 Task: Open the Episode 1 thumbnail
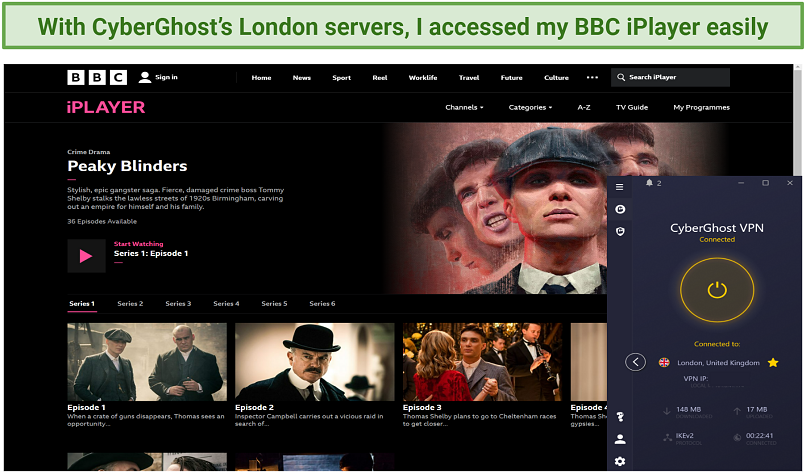click(x=147, y=362)
